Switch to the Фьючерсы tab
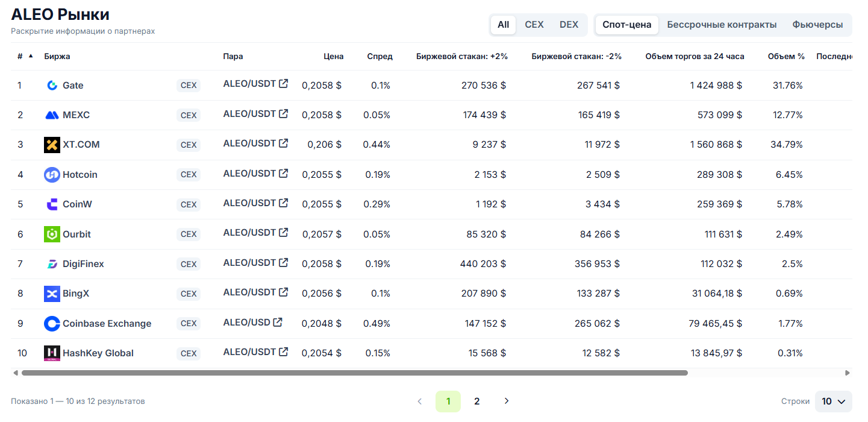The height and width of the screenshot is (422, 868). click(x=817, y=25)
